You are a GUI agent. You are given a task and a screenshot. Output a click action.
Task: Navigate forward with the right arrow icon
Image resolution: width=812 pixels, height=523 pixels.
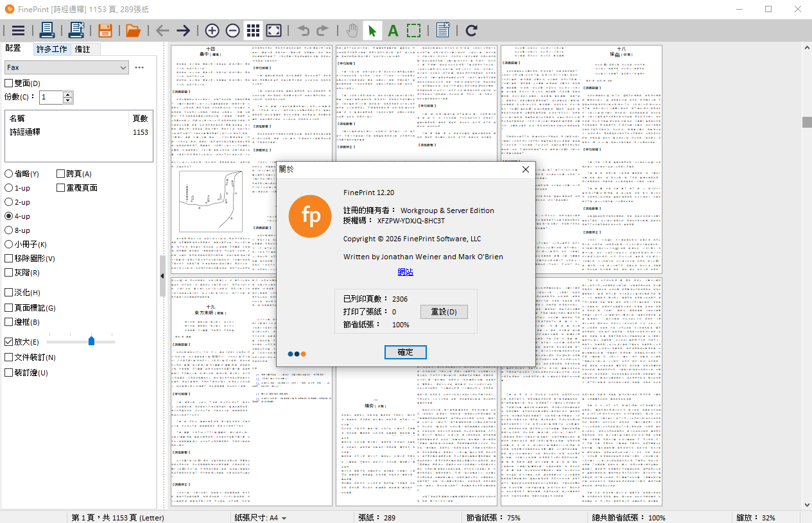coord(183,30)
